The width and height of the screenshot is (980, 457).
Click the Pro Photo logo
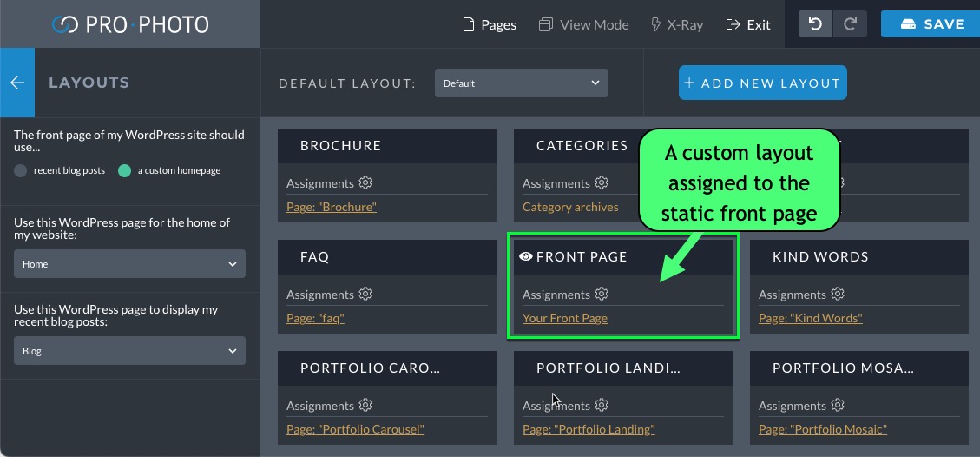tap(130, 24)
